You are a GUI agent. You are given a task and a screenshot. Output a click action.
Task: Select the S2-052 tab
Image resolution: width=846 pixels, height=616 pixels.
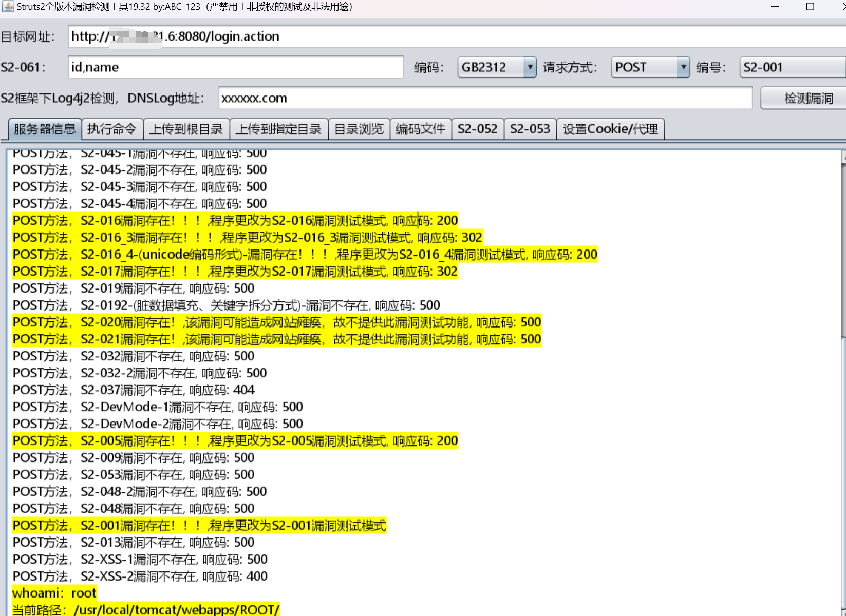[x=477, y=129]
